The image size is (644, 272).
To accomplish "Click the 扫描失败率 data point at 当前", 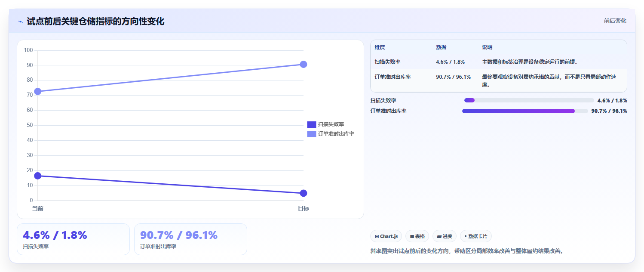I will 38,176.
